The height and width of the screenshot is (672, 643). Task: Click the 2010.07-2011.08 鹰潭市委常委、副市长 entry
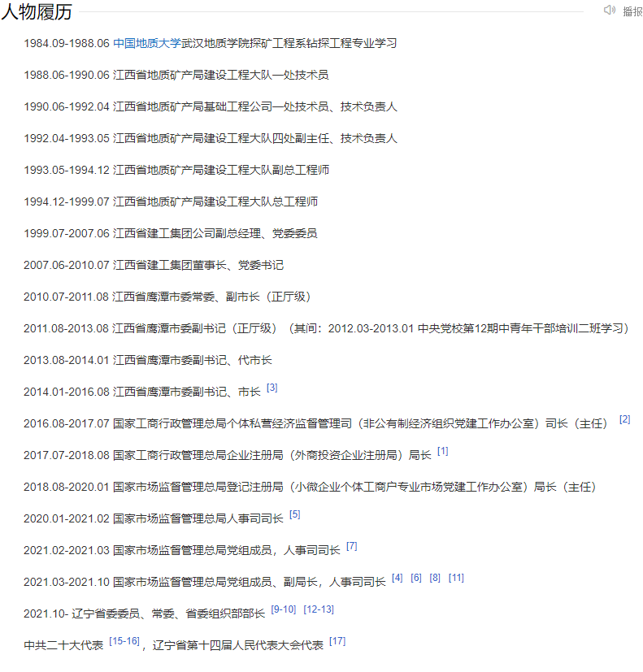pos(167,297)
